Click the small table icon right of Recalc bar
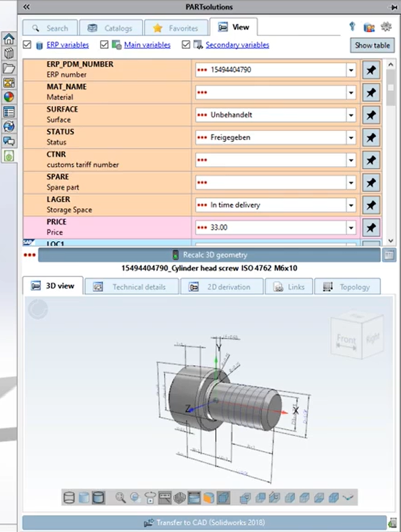This screenshot has width=401, height=532. (x=389, y=255)
